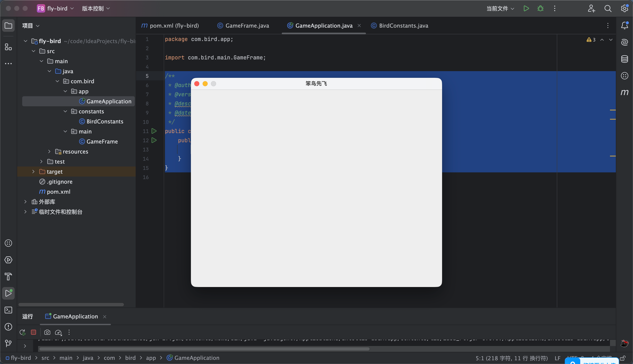This screenshot has width=633, height=364.
Task: Select pom.xml in the project tree
Action: tap(55, 192)
